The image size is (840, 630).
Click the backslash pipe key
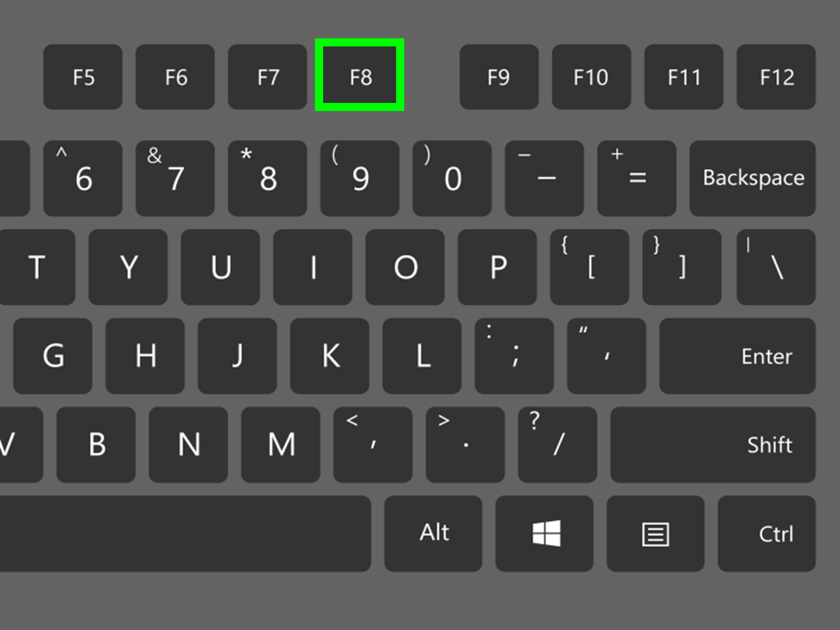776,267
